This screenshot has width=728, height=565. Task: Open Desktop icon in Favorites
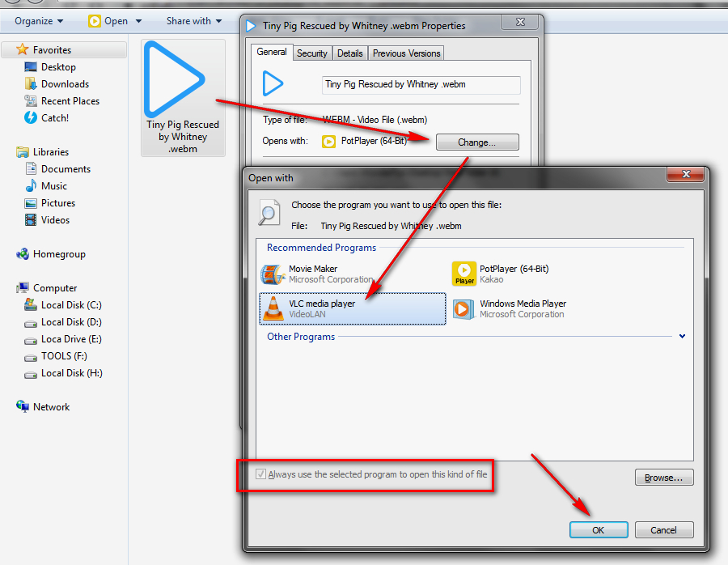(x=31, y=67)
